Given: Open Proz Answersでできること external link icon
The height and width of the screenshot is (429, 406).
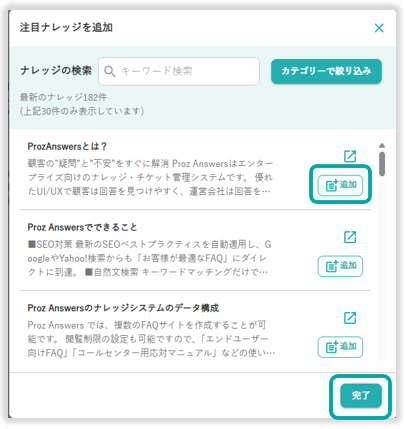Looking at the screenshot, I should 350,237.
